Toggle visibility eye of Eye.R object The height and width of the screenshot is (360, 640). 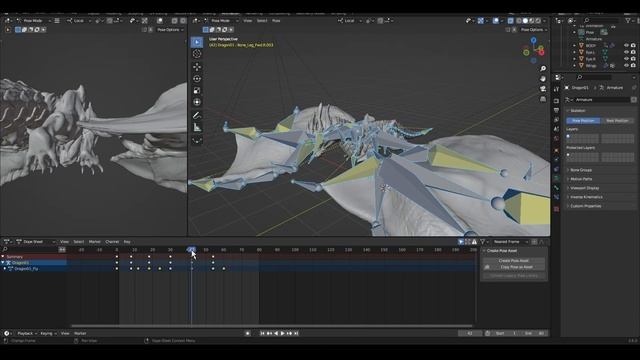(x=626, y=59)
